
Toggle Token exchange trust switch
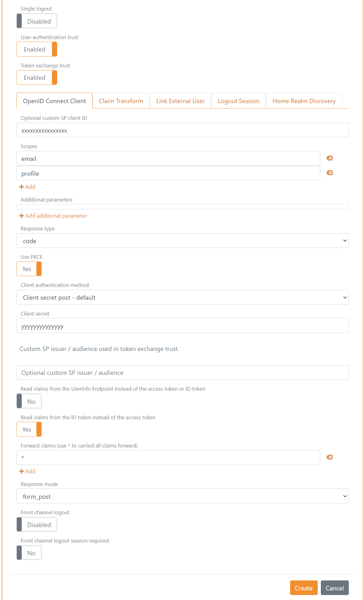coord(37,78)
